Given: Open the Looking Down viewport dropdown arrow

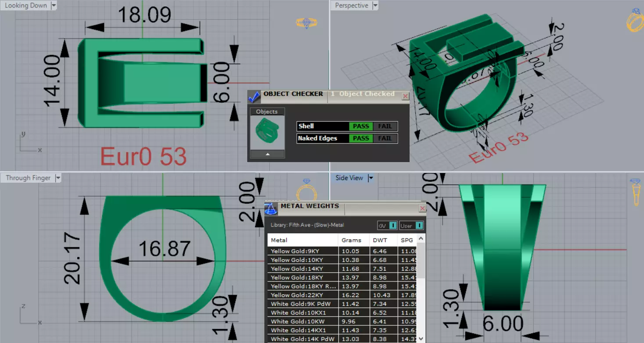Looking at the screenshot, I should [x=54, y=6].
